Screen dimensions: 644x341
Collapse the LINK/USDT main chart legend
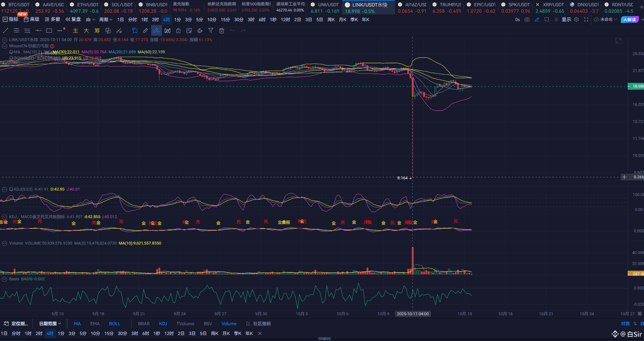pos(4,40)
